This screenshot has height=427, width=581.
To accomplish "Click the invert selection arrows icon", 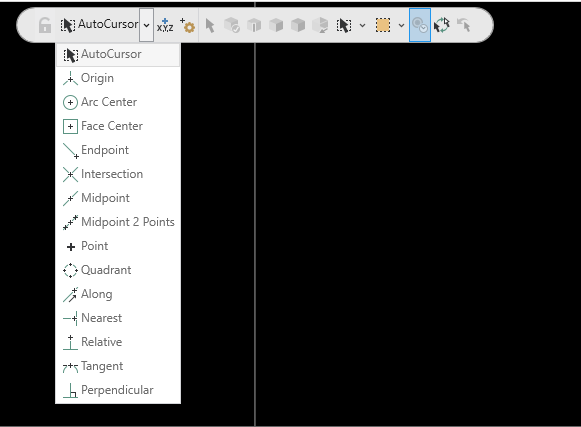I will click(x=442, y=25).
